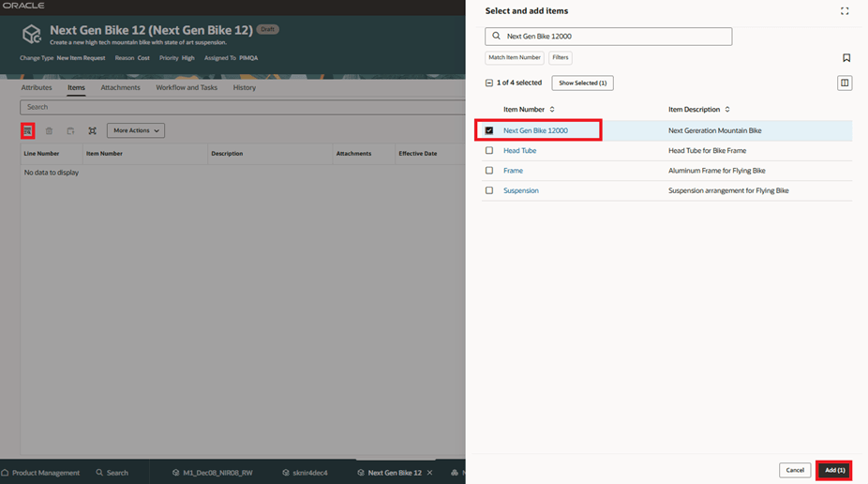Image resolution: width=868 pixels, height=484 pixels.
Task: Uncheck the Next Gen Bike 12000 checkbox
Action: 488,130
